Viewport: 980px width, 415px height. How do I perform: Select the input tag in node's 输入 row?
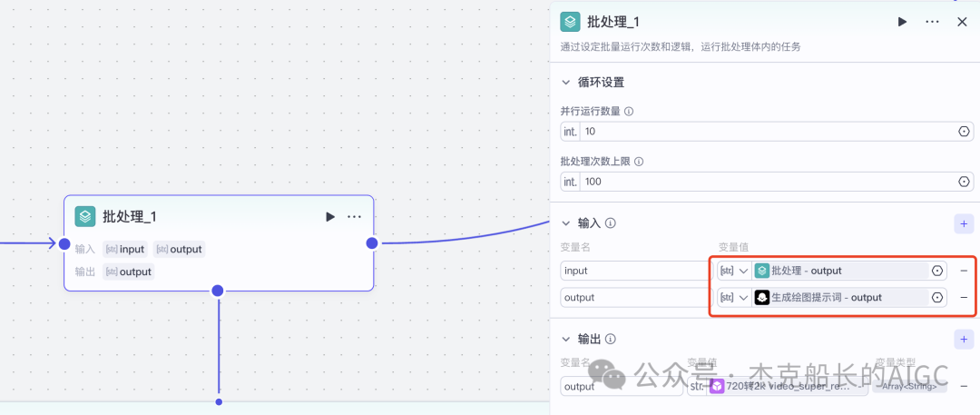point(125,249)
